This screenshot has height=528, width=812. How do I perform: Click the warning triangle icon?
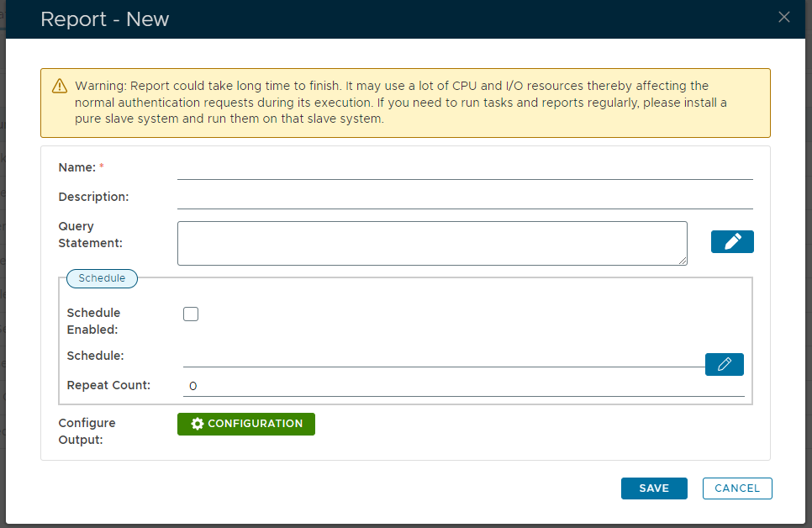point(59,86)
